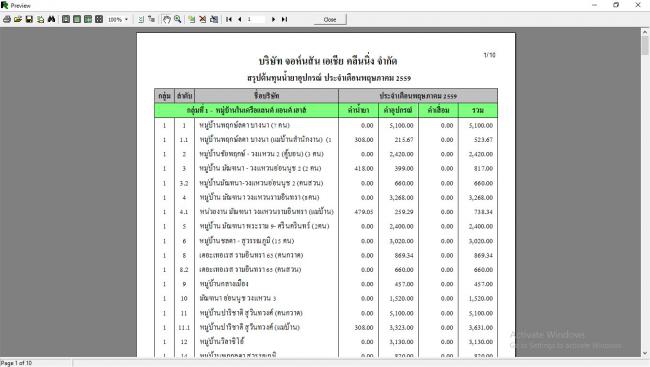Open a report file with folder icon
The height and width of the screenshot is (367, 650).
18,19
